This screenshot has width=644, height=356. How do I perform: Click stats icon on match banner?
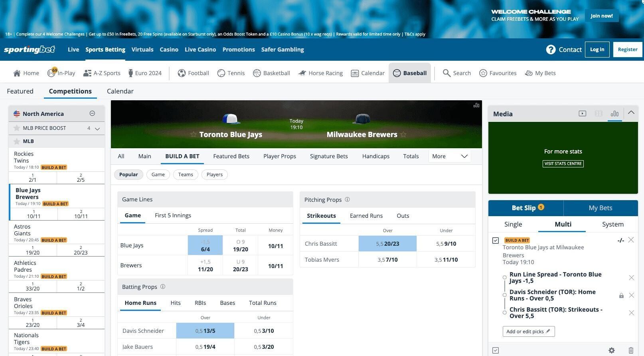(x=476, y=105)
